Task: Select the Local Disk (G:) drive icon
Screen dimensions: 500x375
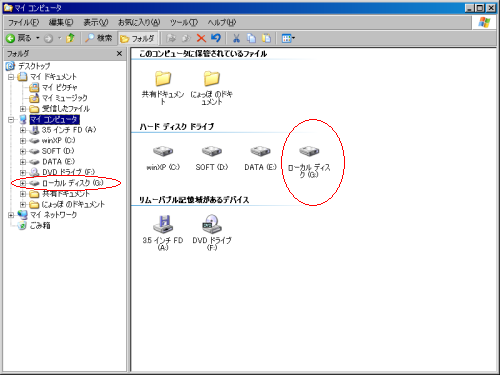Action: pyautogui.click(x=309, y=151)
